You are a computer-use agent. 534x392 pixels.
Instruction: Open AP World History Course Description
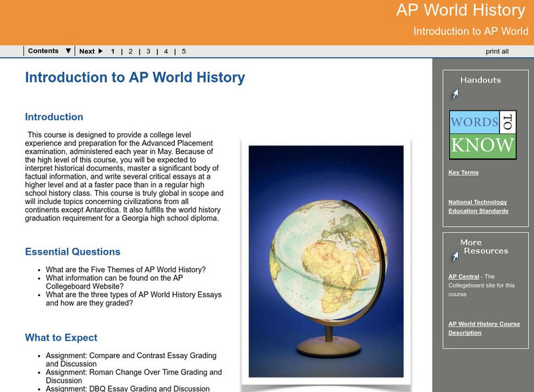tap(484, 328)
